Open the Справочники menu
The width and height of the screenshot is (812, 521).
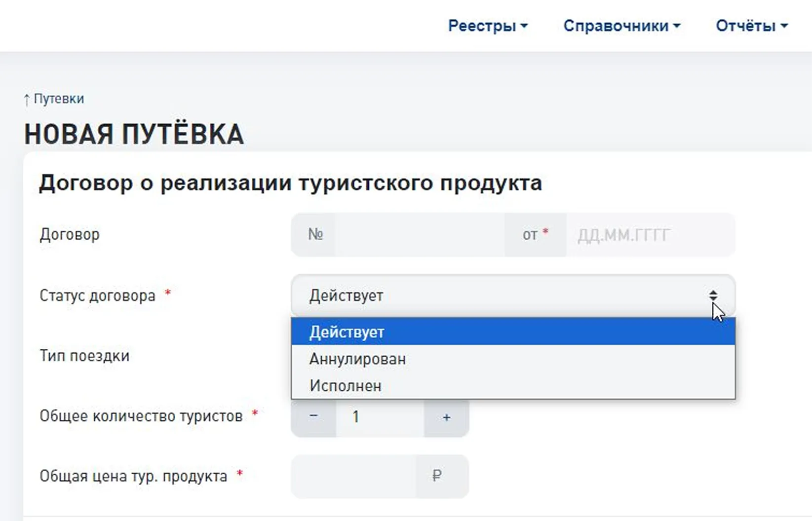(617, 26)
